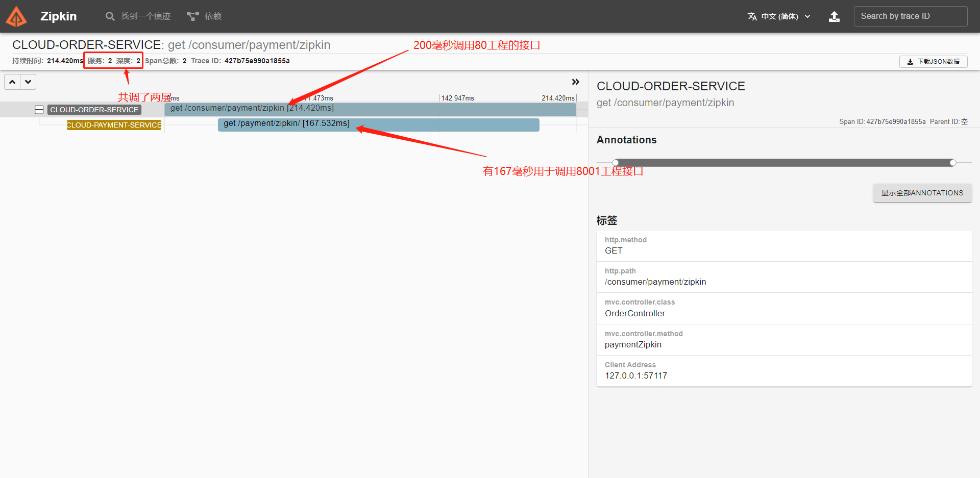Click the right annotation slider handle
Viewport: 980px width, 478px height.
(x=953, y=163)
